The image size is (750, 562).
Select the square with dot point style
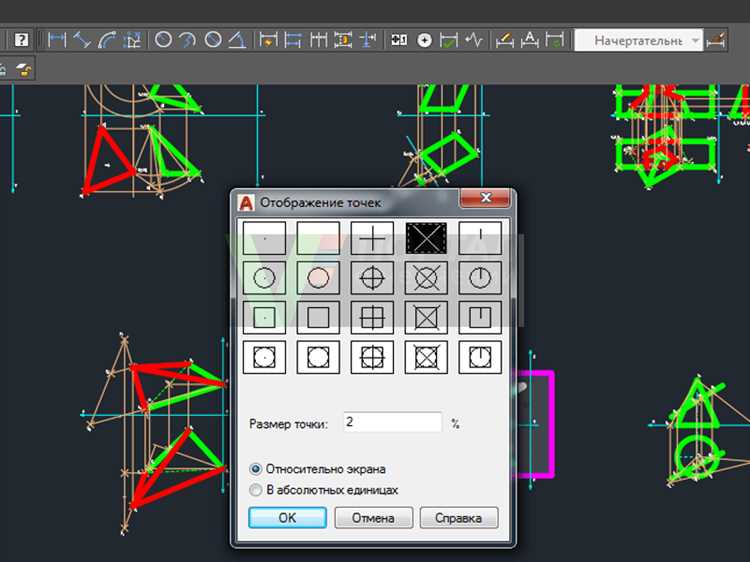pos(265,317)
